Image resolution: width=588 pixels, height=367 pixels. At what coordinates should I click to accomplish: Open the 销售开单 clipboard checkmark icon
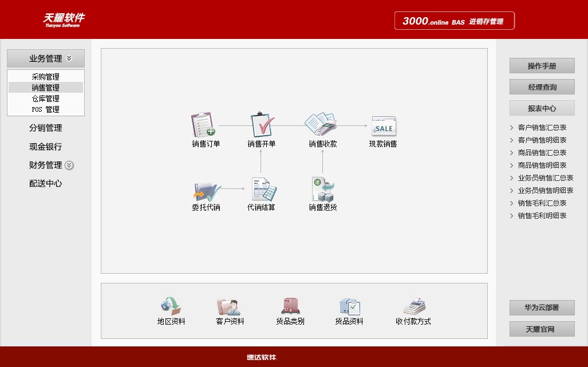click(x=262, y=124)
